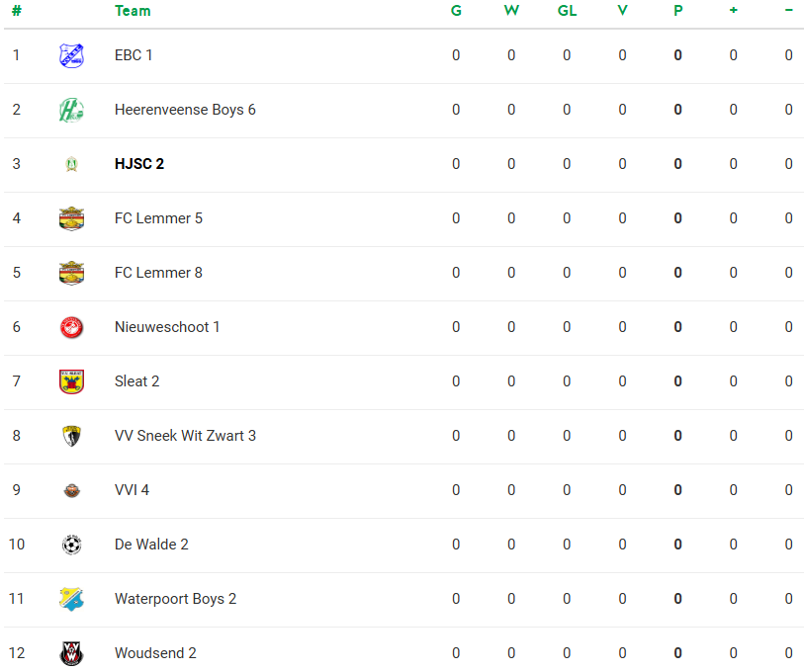
Task: Click the # rank column header
Action: [17, 11]
